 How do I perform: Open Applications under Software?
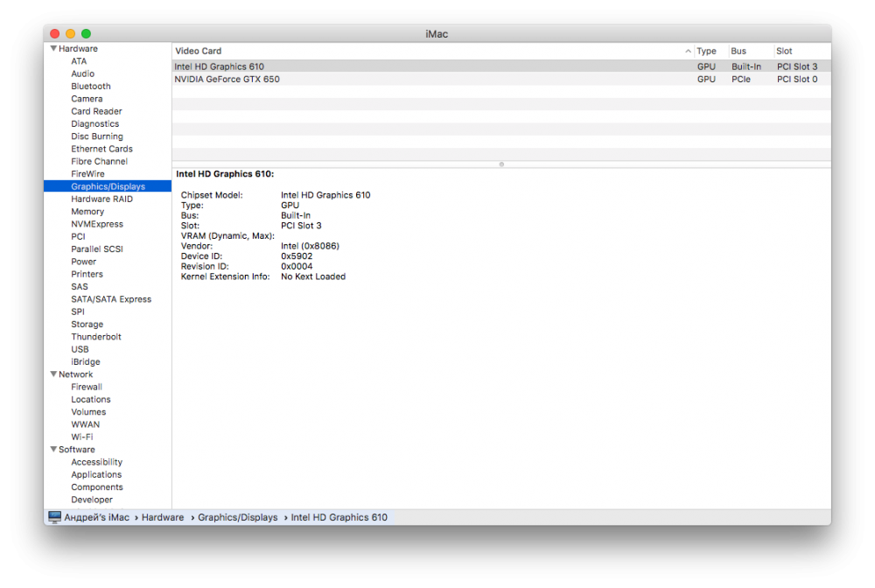coord(96,475)
